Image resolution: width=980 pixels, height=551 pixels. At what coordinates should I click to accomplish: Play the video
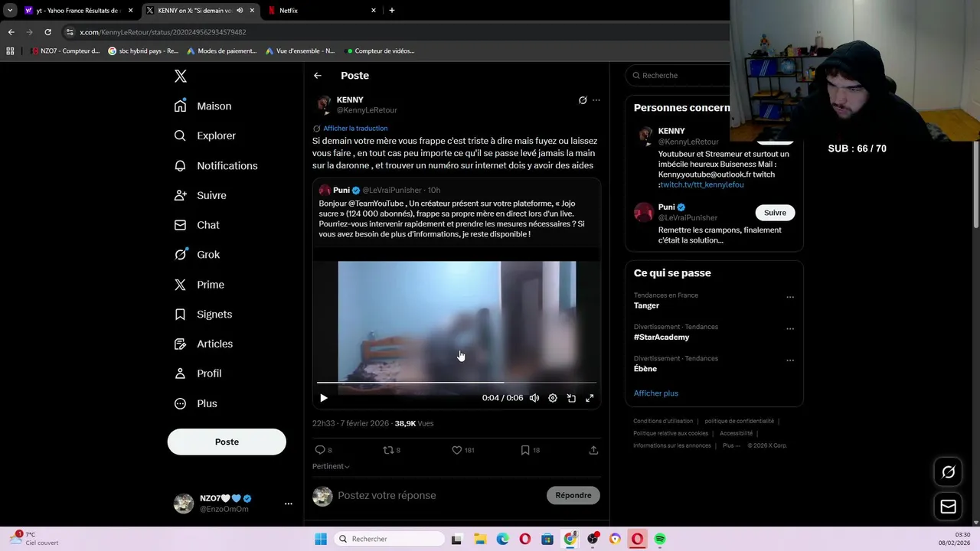tap(324, 398)
